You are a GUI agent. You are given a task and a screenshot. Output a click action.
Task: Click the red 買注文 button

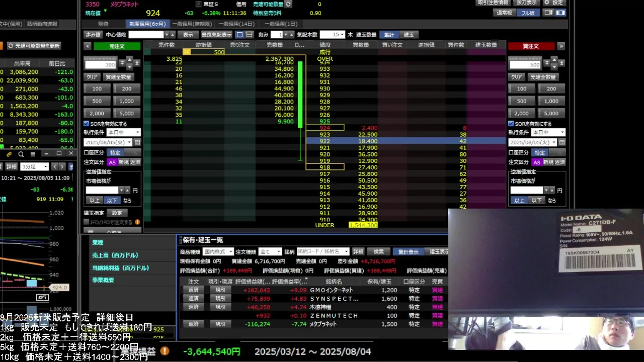coord(531,46)
